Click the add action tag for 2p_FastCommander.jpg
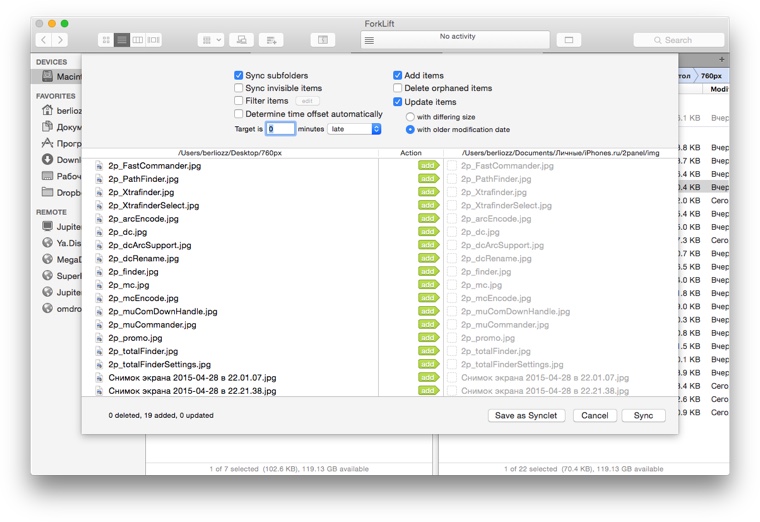The width and height of the screenshot is (760, 522). [x=428, y=165]
